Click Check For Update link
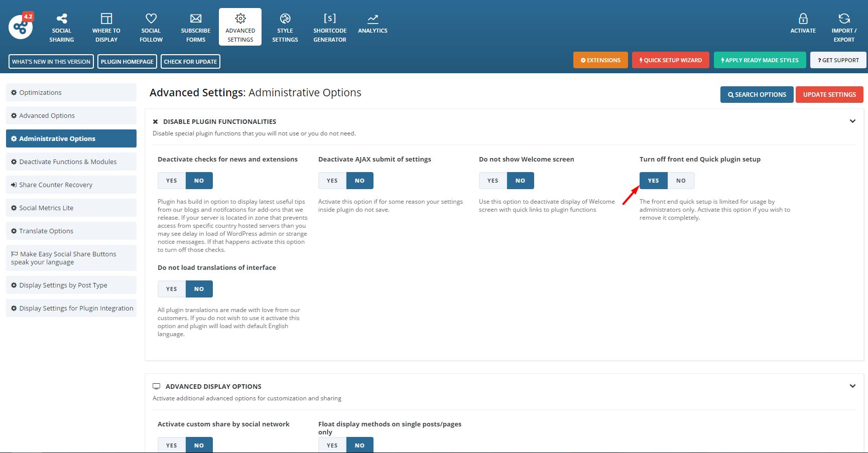The height and width of the screenshot is (453, 868). pos(190,62)
